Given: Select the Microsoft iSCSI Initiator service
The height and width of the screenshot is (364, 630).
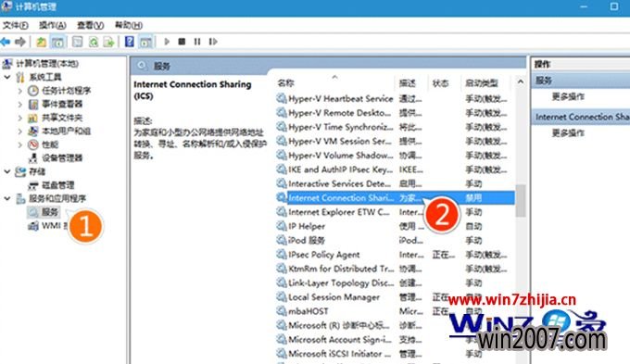Looking at the screenshot, I should click(x=339, y=354).
